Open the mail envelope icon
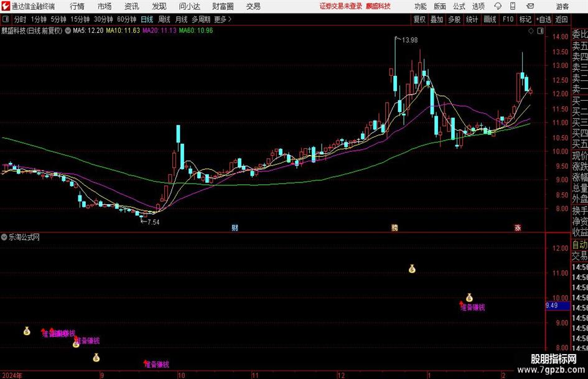This screenshot has height=379, width=588. (530, 6)
